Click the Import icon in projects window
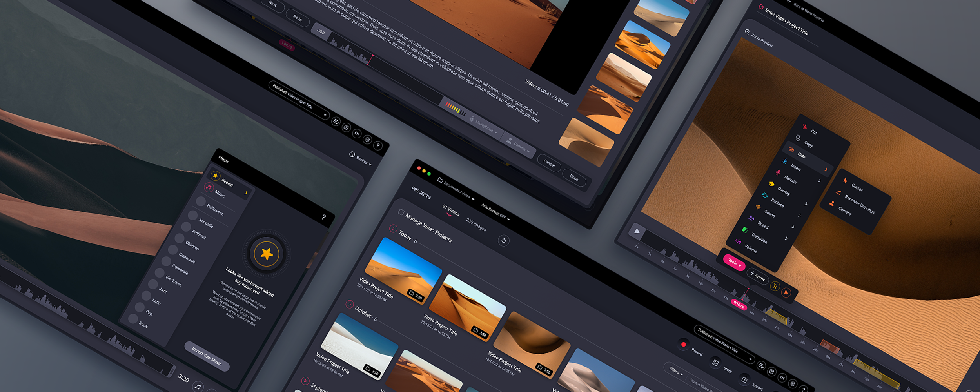 pos(744,379)
